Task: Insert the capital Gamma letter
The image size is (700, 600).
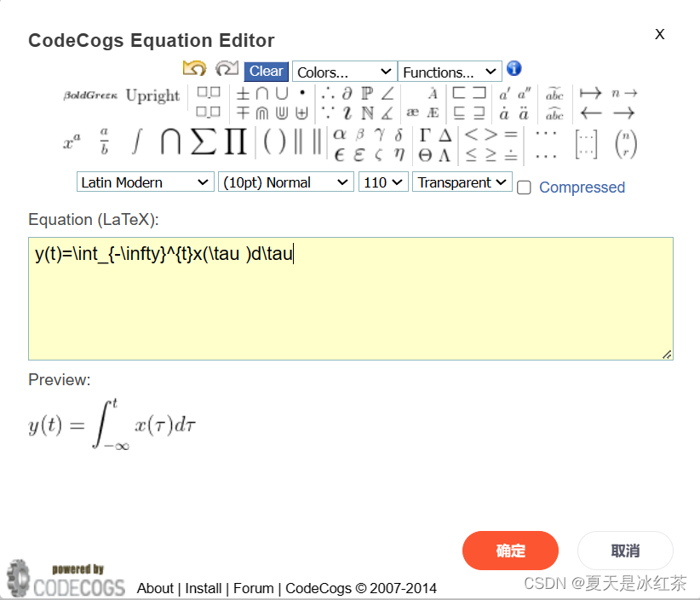Action: click(425, 134)
